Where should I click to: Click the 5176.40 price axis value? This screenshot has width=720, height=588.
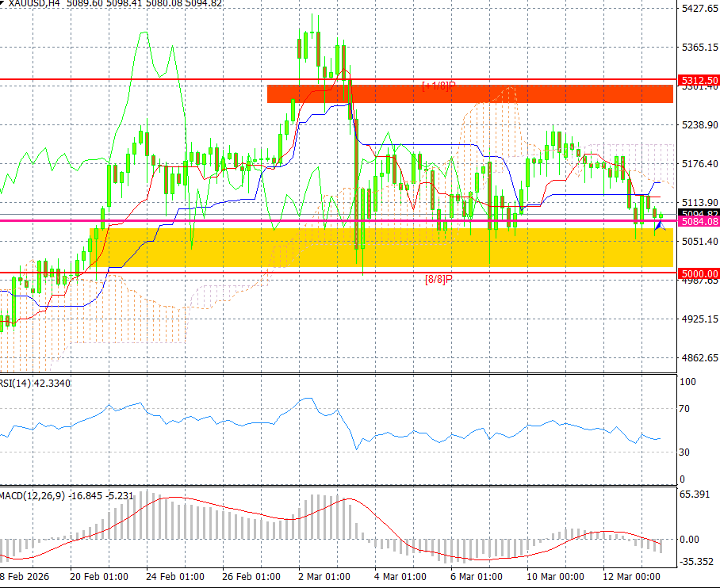click(700, 164)
